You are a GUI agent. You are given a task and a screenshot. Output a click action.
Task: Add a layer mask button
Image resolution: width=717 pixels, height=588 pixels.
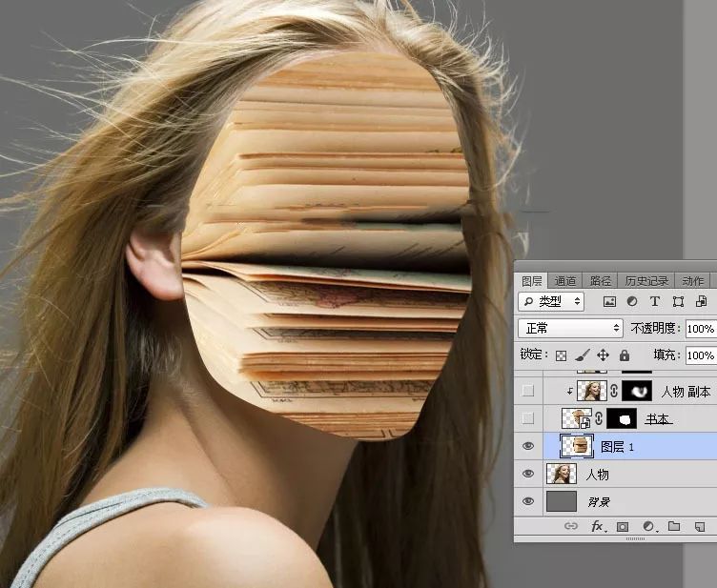pos(623,527)
